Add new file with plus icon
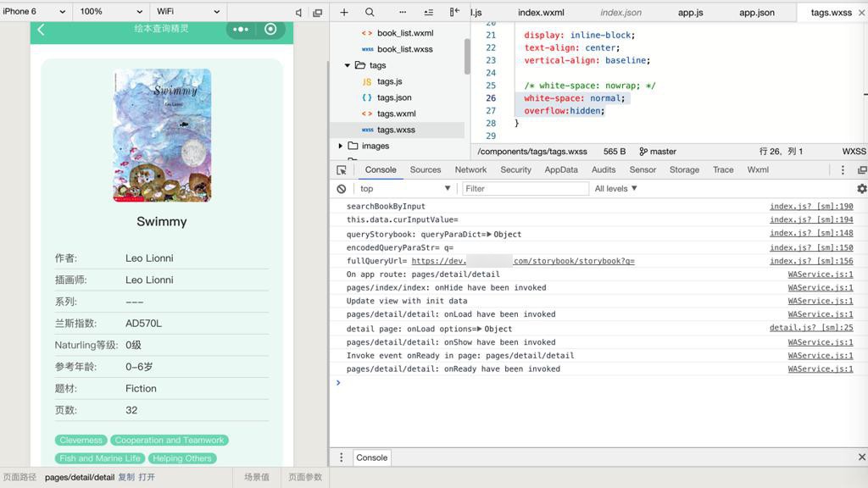Image resolution: width=868 pixels, height=488 pixels. pos(344,12)
